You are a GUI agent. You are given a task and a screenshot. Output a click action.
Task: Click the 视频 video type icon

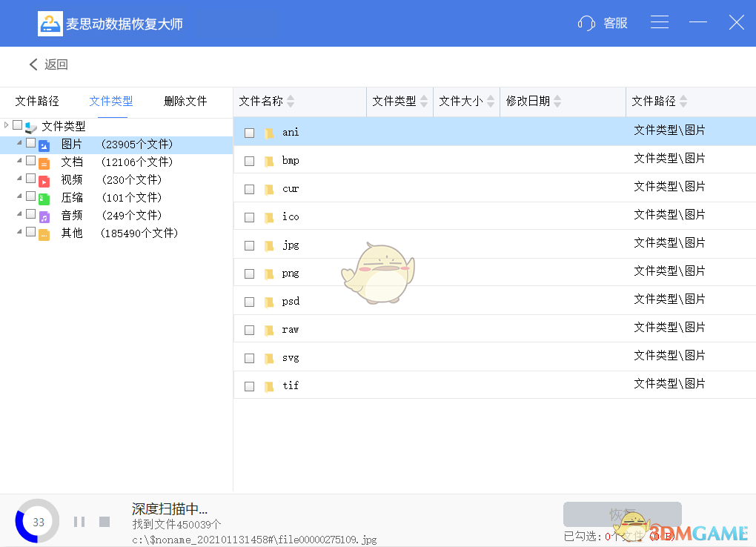(x=44, y=179)
